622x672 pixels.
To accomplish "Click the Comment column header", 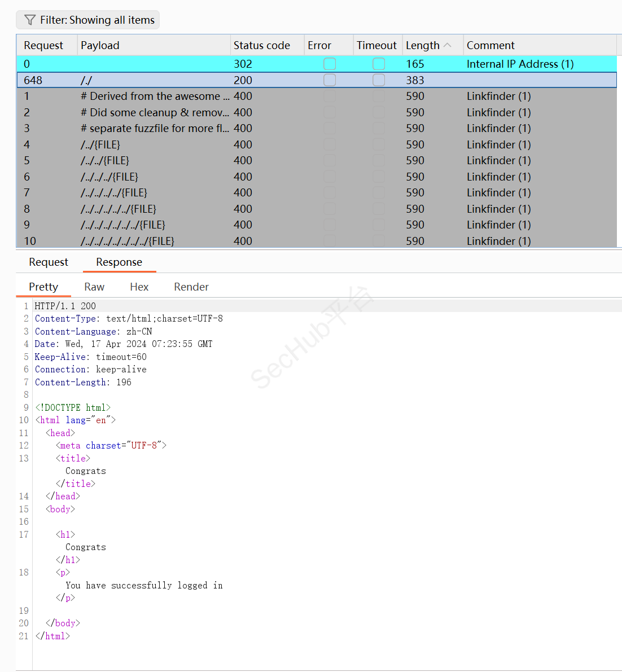I will pos(490,45).
